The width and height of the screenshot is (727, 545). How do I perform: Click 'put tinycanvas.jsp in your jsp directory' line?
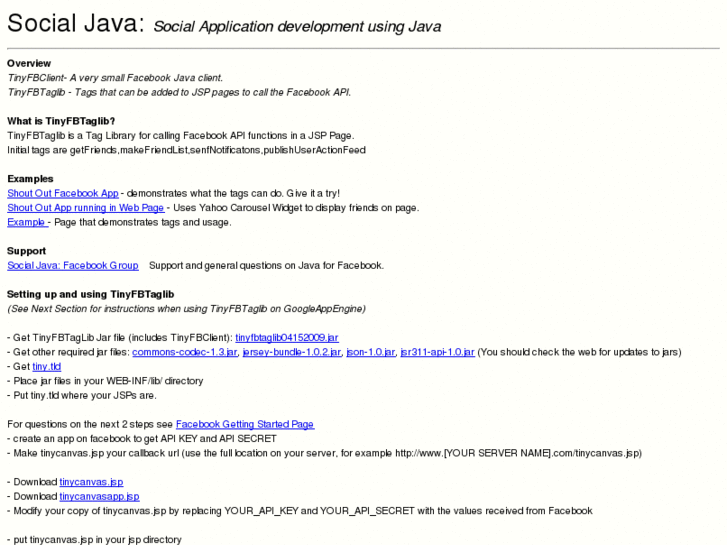tap(94, 539)
